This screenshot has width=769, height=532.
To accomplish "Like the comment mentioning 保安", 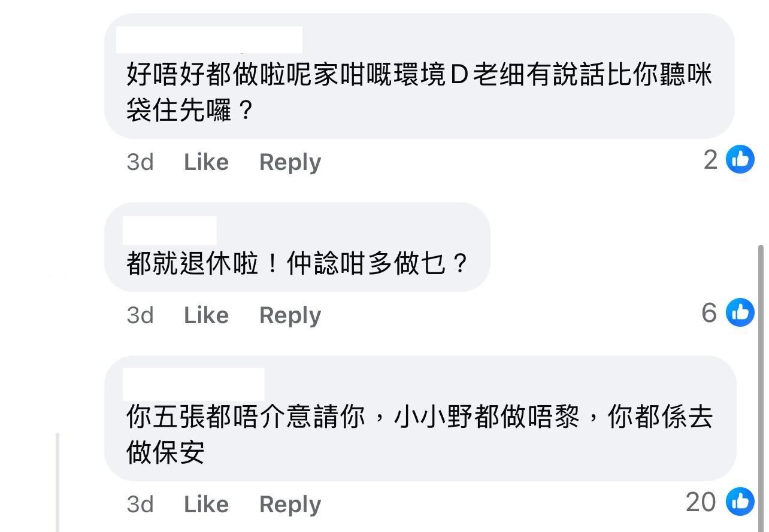I will click(206, 503).
